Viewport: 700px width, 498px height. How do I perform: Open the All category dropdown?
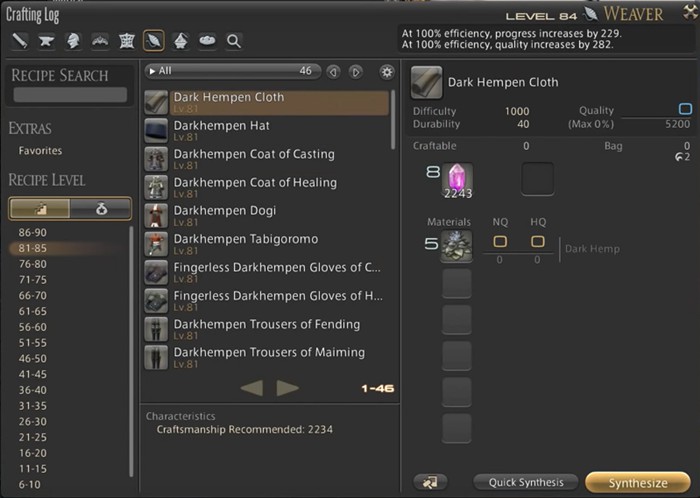click(x=232, y=71)
